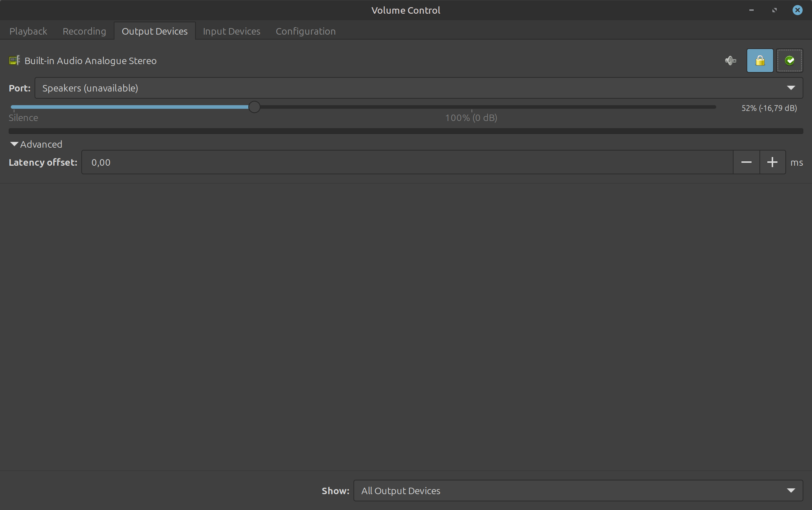
Task: Go to the Configuration tab
Action: (x=306, y=31)
